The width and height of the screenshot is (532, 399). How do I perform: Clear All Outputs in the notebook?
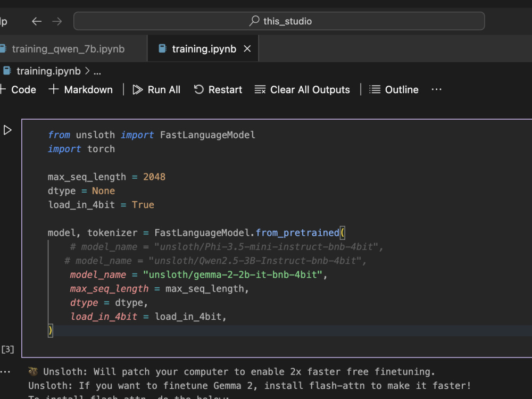coord(302,89)
